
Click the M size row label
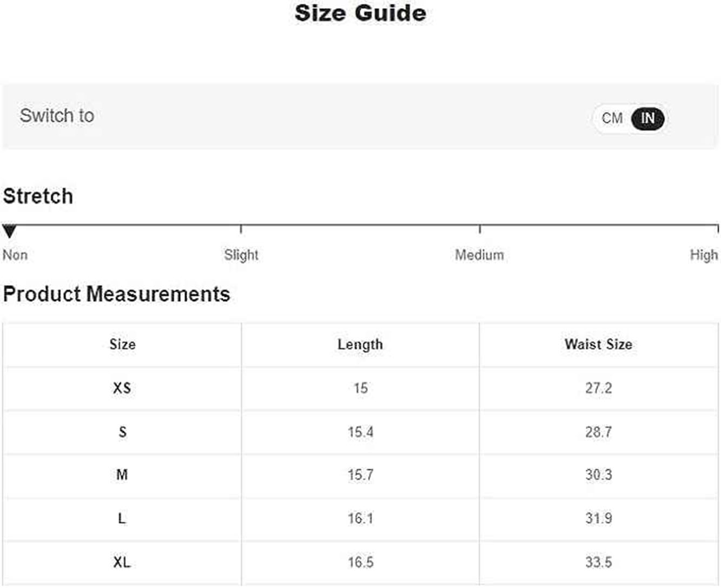(x=122, y=475)
